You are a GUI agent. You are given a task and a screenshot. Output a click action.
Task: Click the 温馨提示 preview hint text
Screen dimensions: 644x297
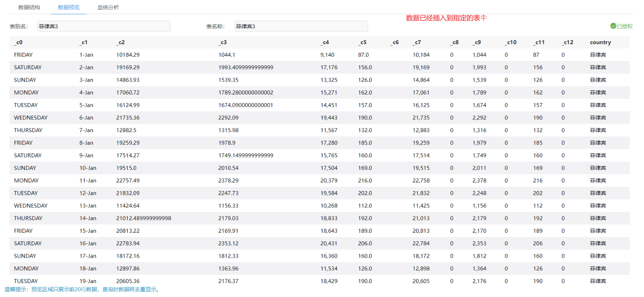click(83, 290)
